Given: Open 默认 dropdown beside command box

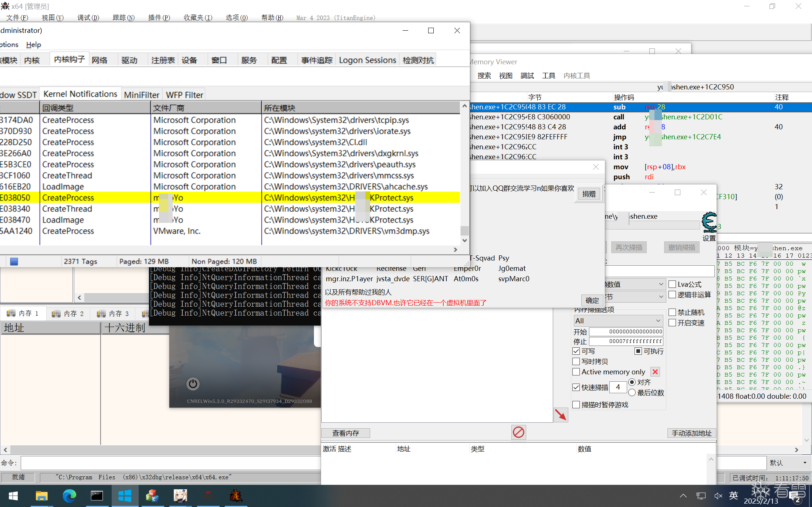Looking at the screenshot, I should point(788,463).
